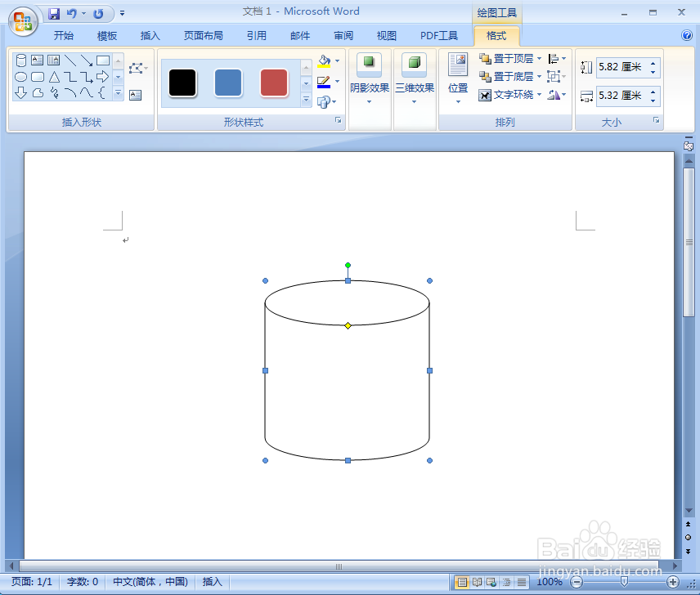700x595 pixels.
Task: Select the left brace shape
Action: click(101, 93)
